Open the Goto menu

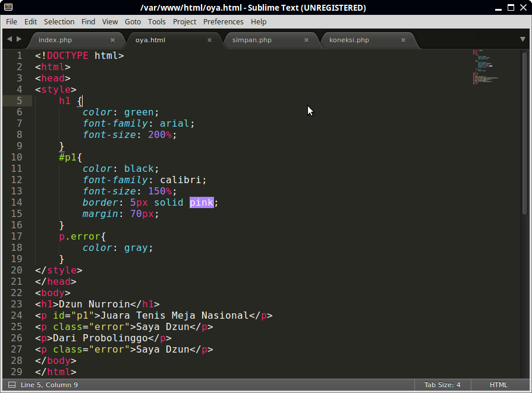[x=133, y=22]
